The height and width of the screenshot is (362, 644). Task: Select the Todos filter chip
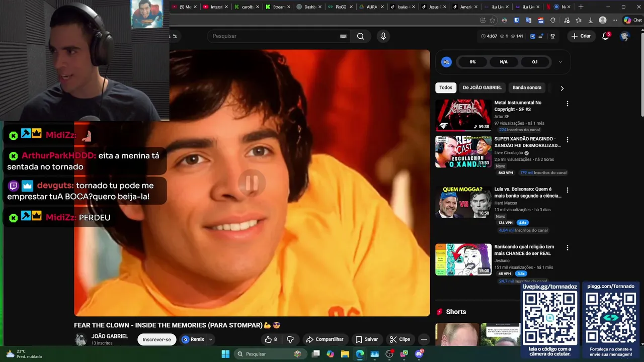446,87
